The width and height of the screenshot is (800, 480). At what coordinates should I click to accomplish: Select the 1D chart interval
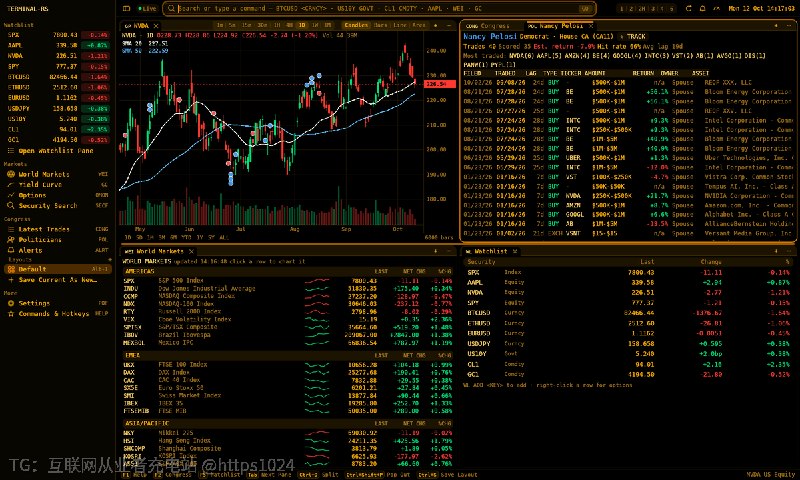[x=302, y=25]
